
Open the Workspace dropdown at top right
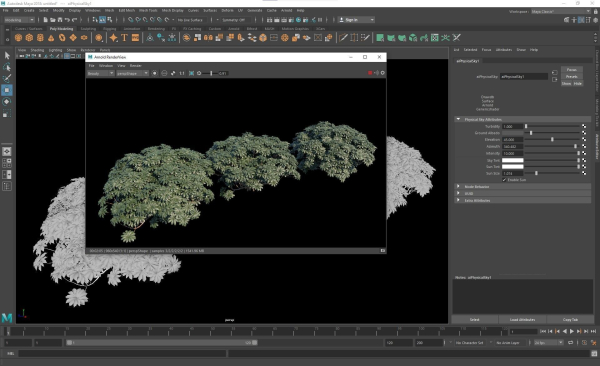[x=561, y=11]
